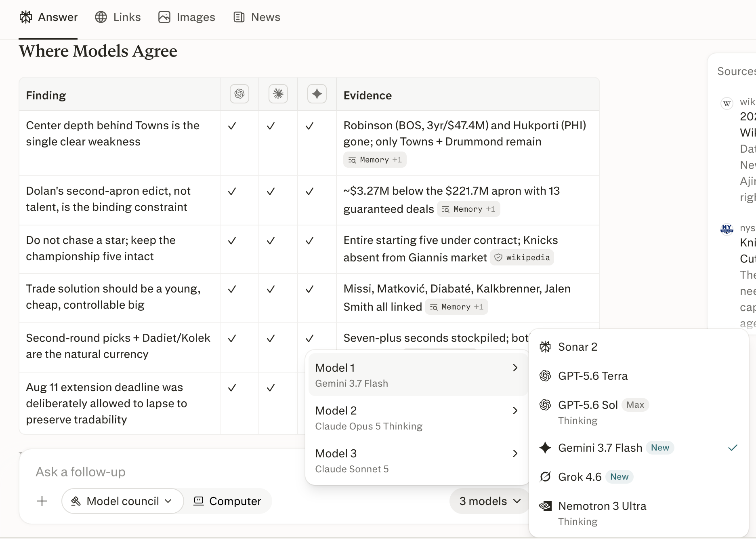Click the New badge on Grok 4.6
756x539 pixels.
pos(619,477)
